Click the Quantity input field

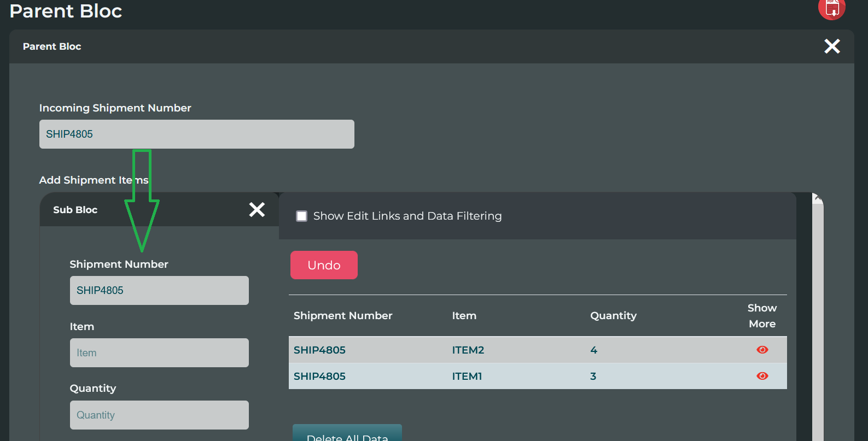(159, 415)
